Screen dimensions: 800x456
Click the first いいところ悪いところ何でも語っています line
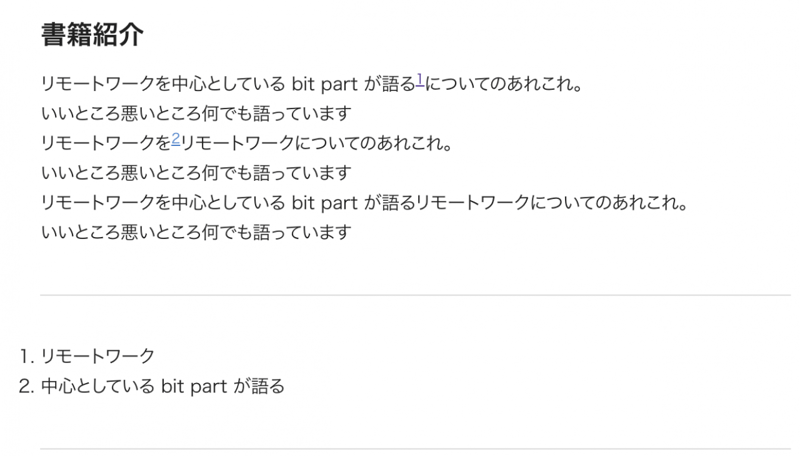click(196, 114)
